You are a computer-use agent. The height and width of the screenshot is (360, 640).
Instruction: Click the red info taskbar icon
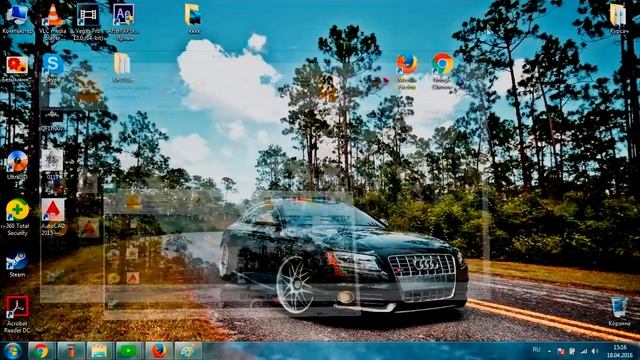click(71, 351)
